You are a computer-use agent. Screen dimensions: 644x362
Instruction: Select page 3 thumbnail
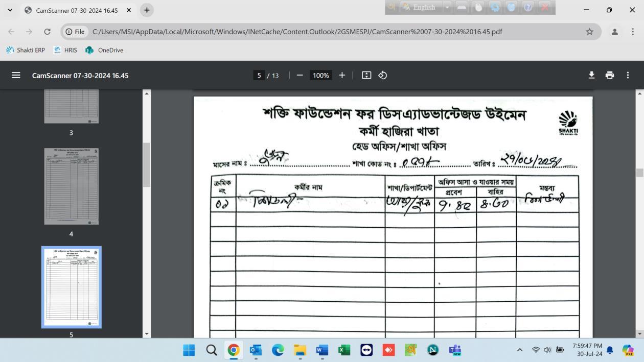click(71, 106)
